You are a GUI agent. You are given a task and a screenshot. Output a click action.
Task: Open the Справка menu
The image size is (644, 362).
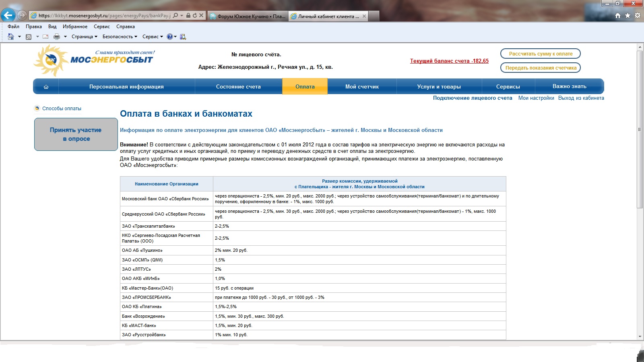126,27
